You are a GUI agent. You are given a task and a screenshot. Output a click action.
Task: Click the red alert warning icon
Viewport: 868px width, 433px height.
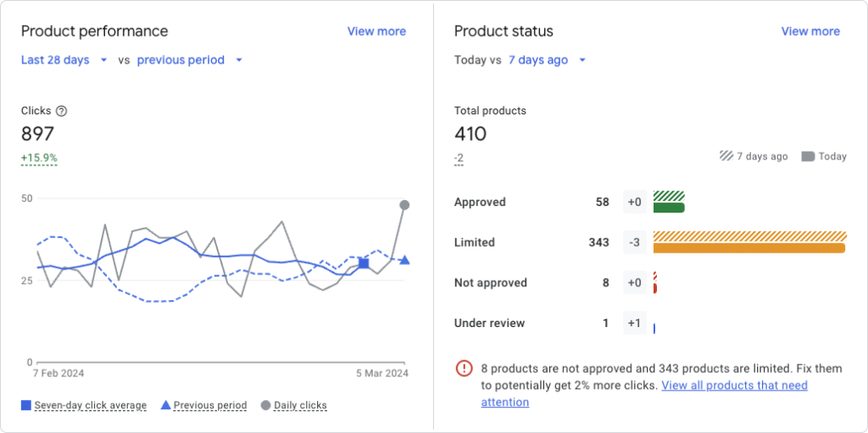tap(465, 369)
